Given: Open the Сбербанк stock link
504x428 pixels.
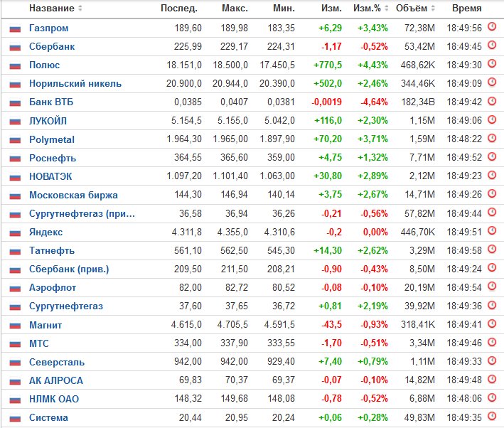Looking at the screenshot, I should [x=52, y=47].
